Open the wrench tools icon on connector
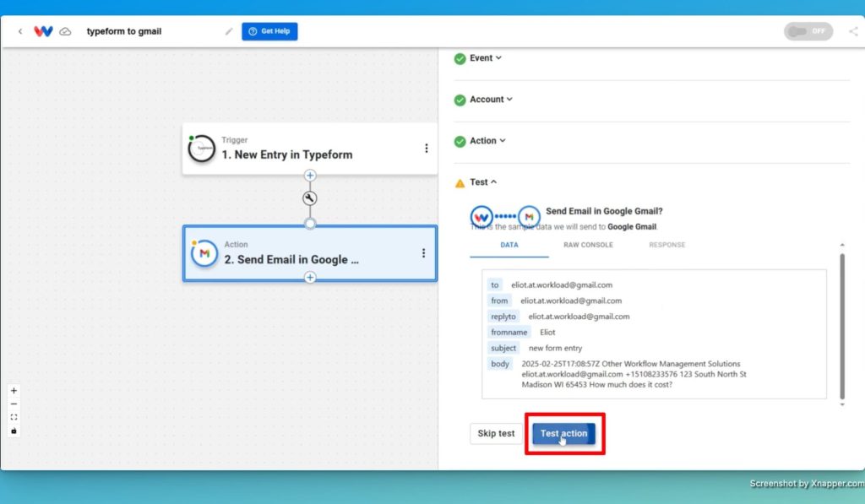 point(310,198)
